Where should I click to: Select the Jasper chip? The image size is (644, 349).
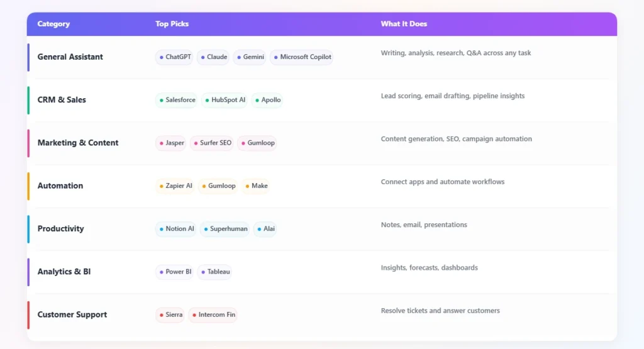pos(171,143)
